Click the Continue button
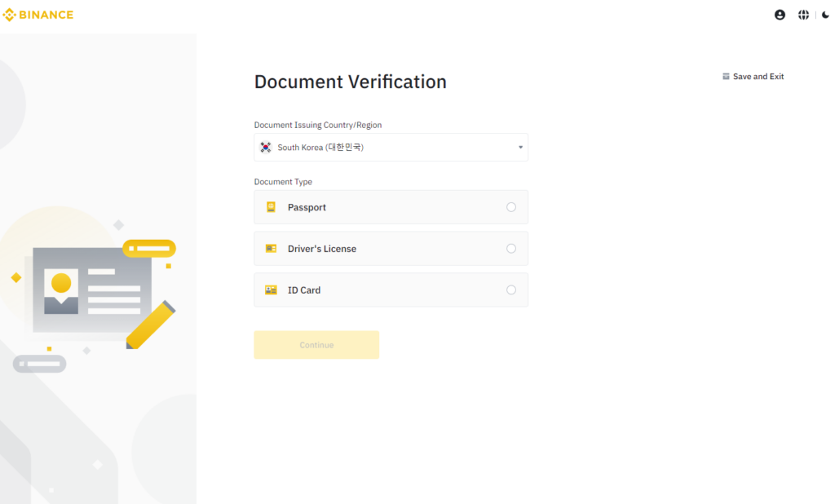The image size is (835, 504). click(x=316, y=345)
